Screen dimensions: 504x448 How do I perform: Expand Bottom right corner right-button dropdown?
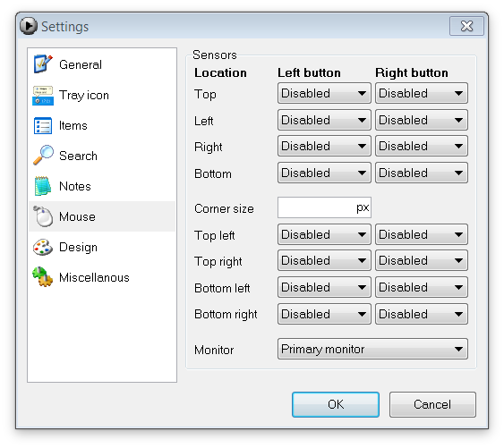tap(422, 314)
